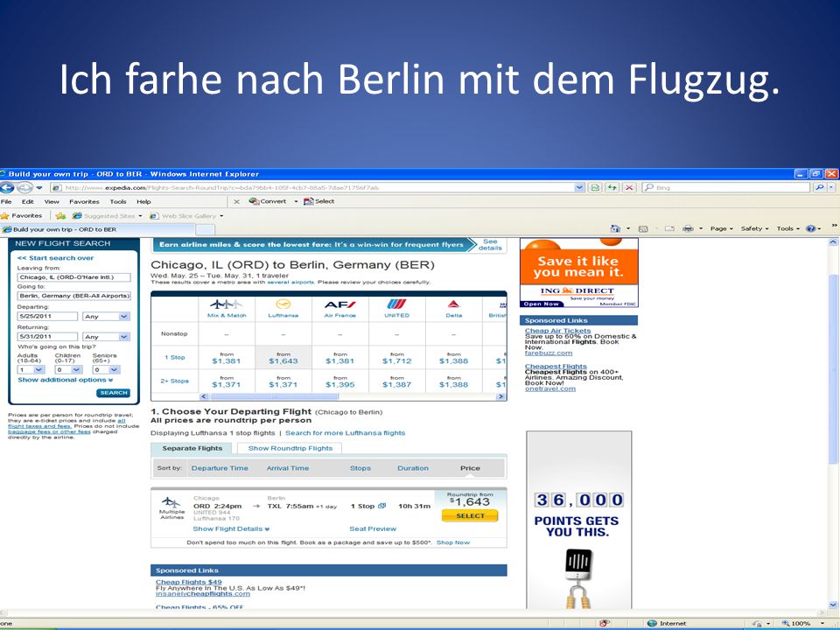840x630 pixels.
Task: Click the Help question mark icon
Action: tap(811, 228)
